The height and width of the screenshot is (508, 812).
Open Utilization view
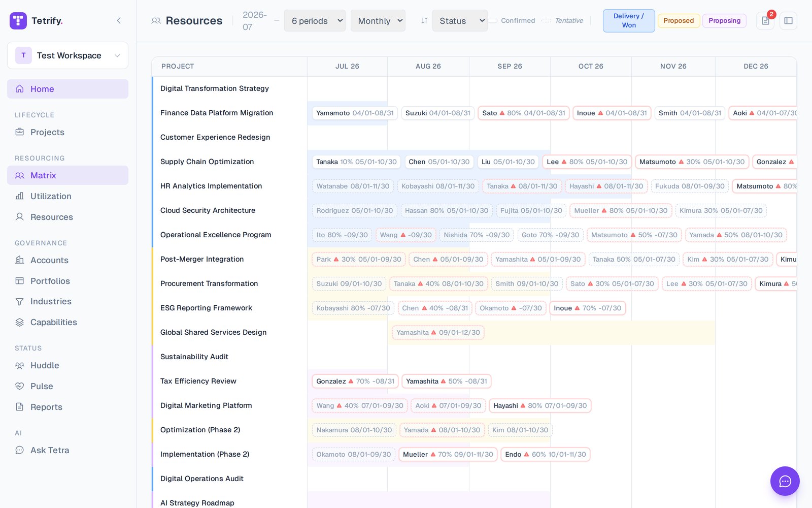67,196
